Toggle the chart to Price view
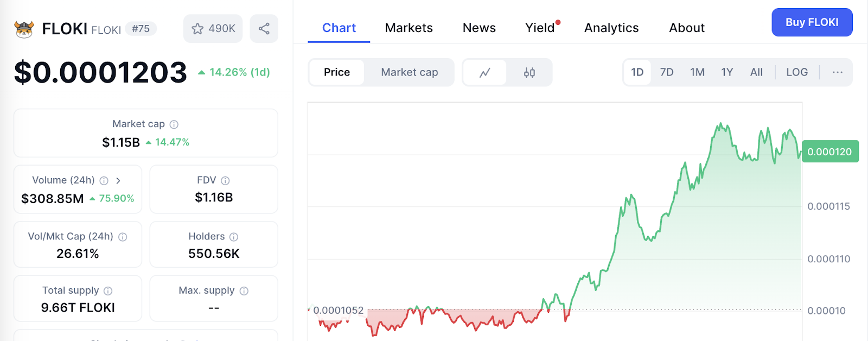Image resolution: width=868 pixels, height=341 pixels. [x=337, y=72]
